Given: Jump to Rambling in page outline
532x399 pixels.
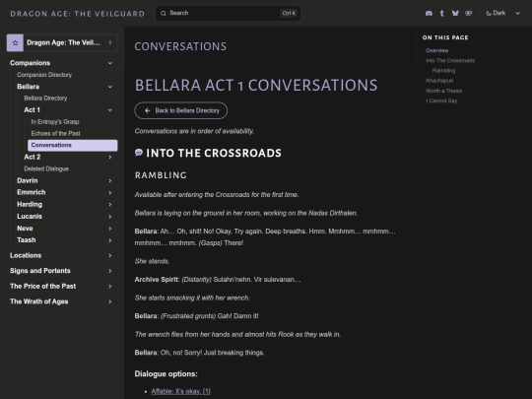Looking at the screenshot, I should click(443, 71).
